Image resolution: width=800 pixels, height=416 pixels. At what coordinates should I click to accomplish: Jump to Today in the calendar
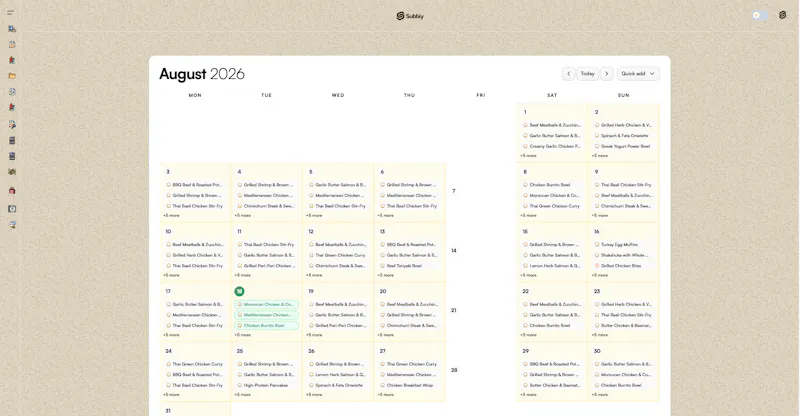[587, 74]
